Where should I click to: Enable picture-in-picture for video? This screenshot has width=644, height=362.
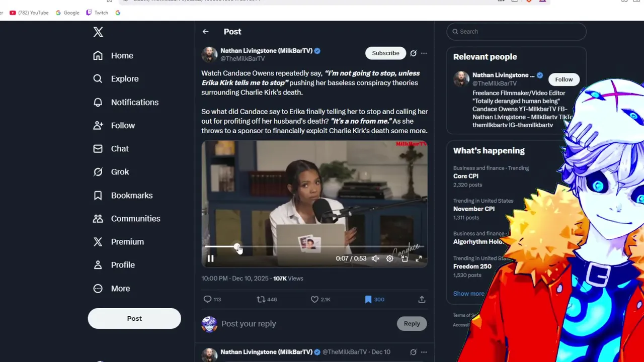pos(405,258)
